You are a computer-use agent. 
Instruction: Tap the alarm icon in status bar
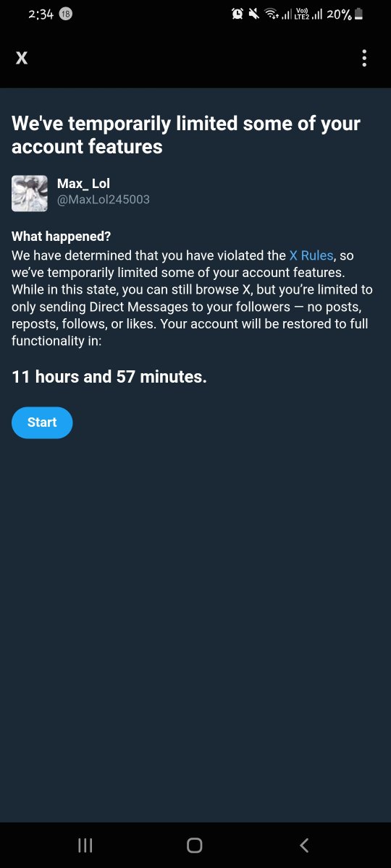point(237,14)
